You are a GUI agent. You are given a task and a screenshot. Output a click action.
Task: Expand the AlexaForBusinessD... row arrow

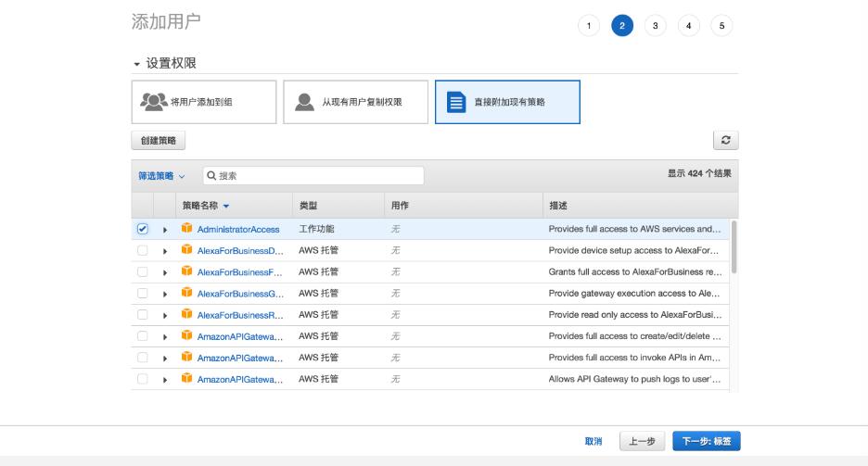pyautogui.click(x=165, y=251)
